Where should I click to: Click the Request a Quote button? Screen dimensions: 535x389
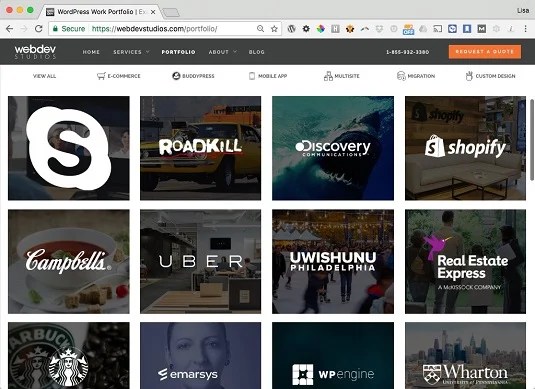pos(485,52)
